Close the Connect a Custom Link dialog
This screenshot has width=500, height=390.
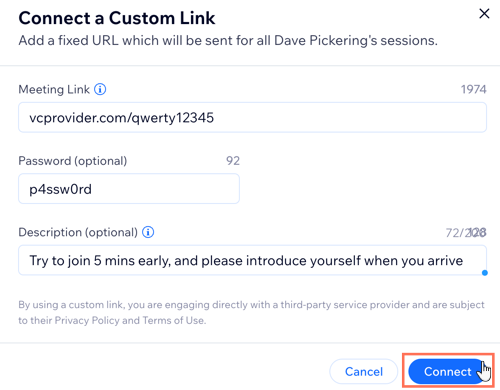click(484, 14)
